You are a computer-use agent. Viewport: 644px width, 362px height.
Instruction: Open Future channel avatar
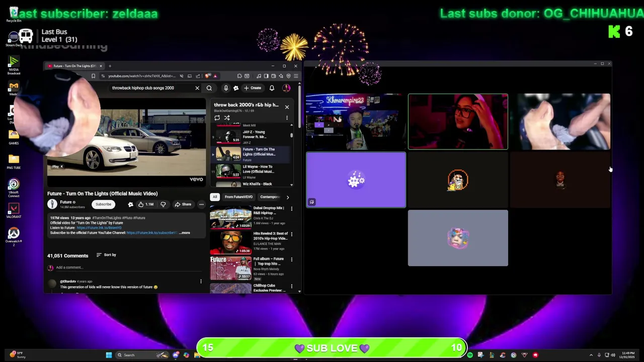tap(52, 204)
